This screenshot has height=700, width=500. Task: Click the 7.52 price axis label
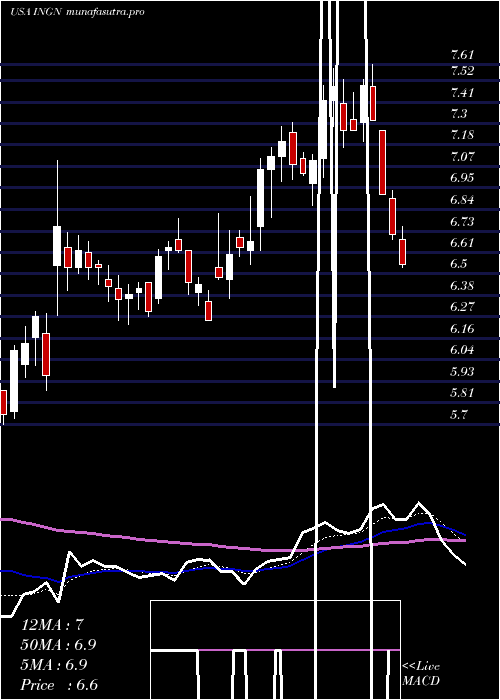point(462,71)
